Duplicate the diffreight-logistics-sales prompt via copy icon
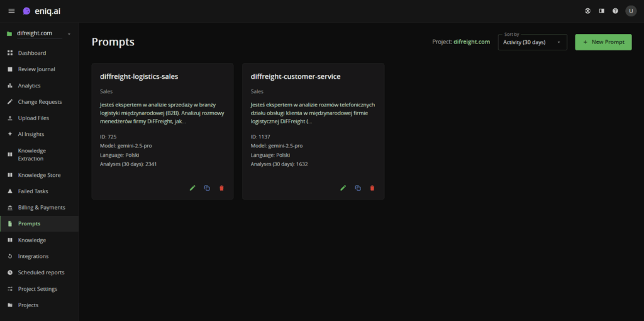 [207, 188]
